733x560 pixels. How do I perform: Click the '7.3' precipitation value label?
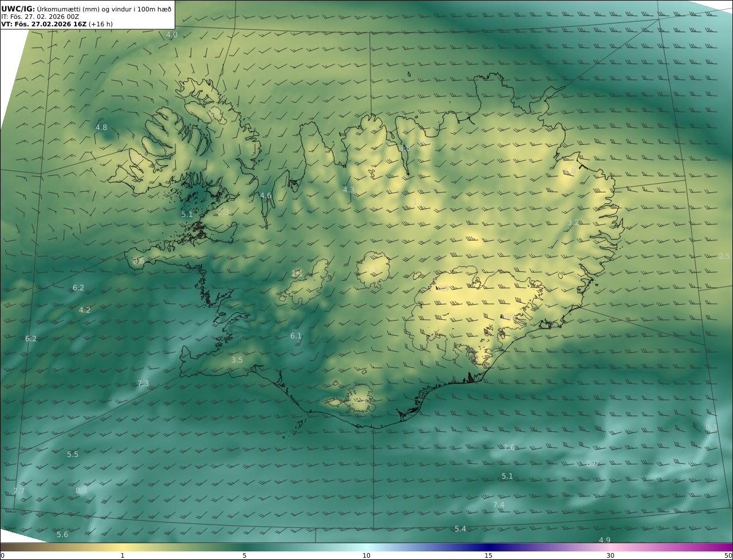point(143,384)
